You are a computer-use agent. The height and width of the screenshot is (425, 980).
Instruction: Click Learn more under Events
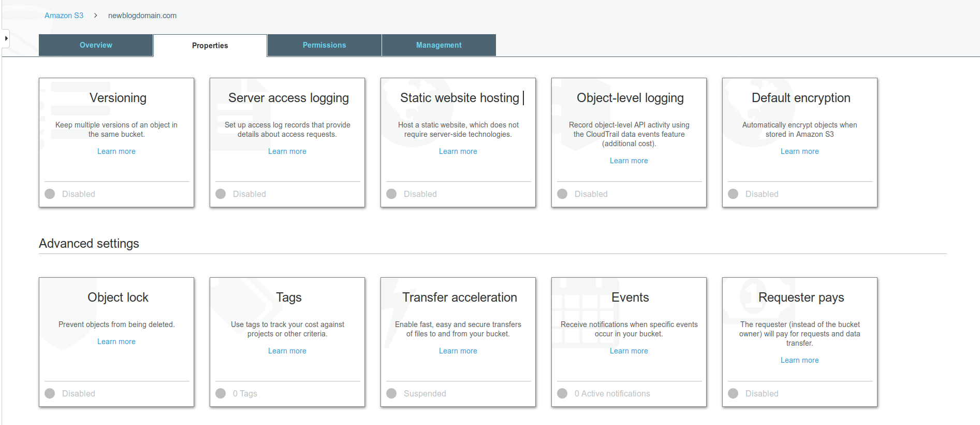click(629, 351)
